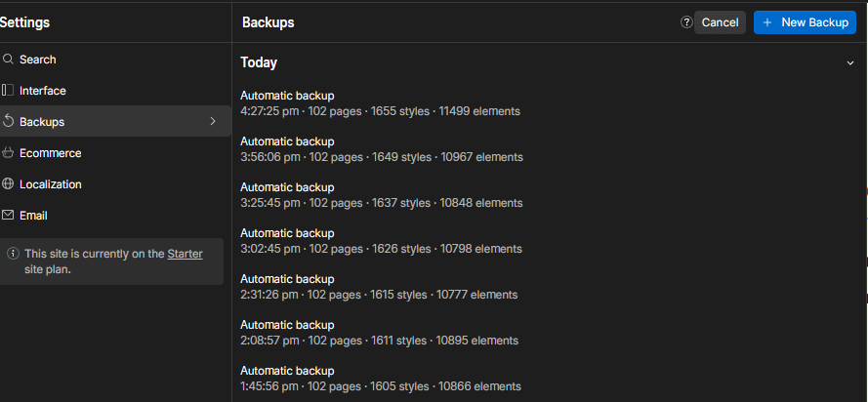Click the Localization globe icon
This screenshot has width=868, height=402.
[x=8, y=184]
